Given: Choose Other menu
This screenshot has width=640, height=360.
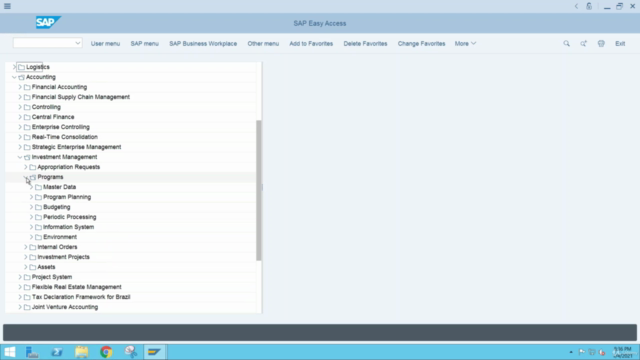Looking at the screenshot, I should point(263,43).
